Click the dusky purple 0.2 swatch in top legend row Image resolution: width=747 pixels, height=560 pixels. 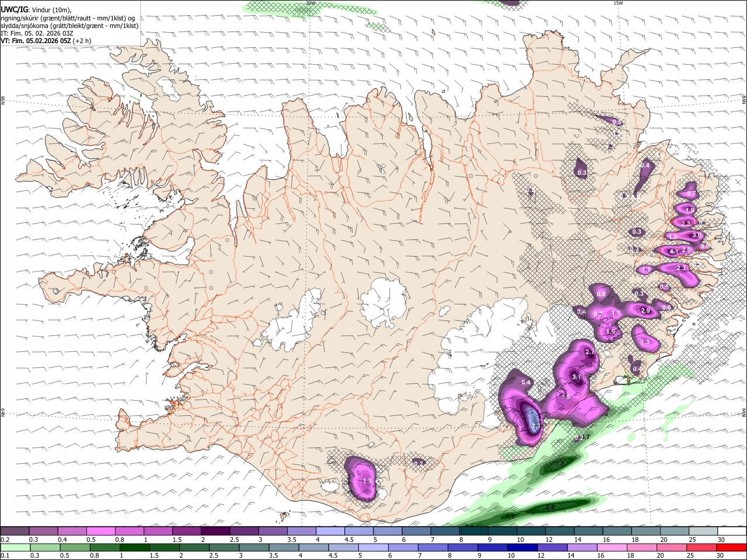tap(15, 531)
